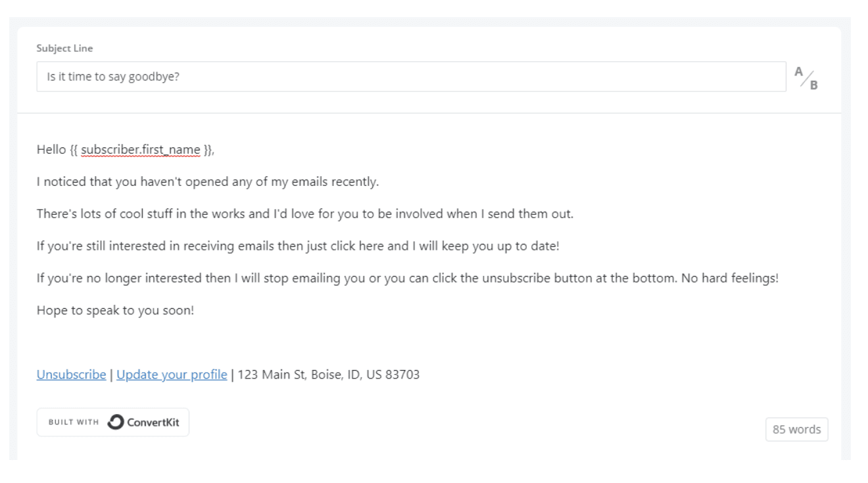Image resolution: width=868 pixels, height=483 pixels.
Task: Click the Unsubscribe footer link
Action: pos(71,375)
